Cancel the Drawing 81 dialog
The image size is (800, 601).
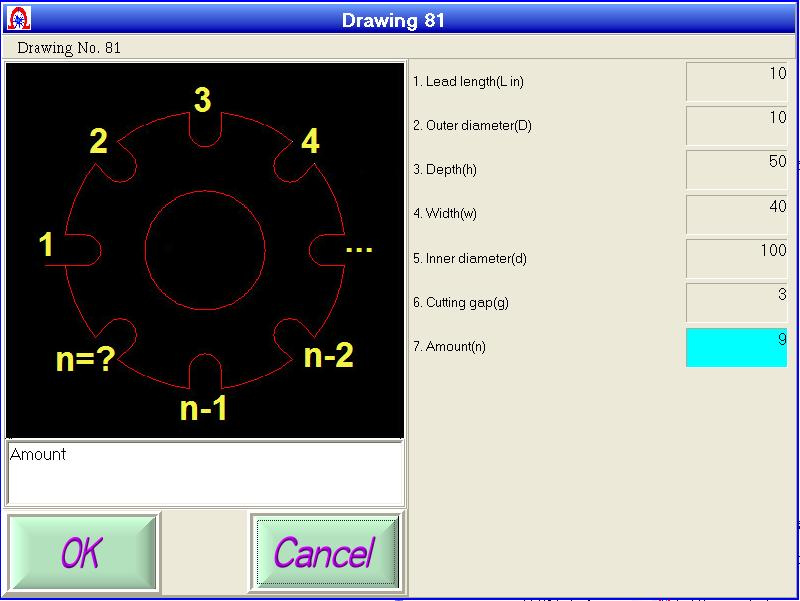(x=325, y=553)
